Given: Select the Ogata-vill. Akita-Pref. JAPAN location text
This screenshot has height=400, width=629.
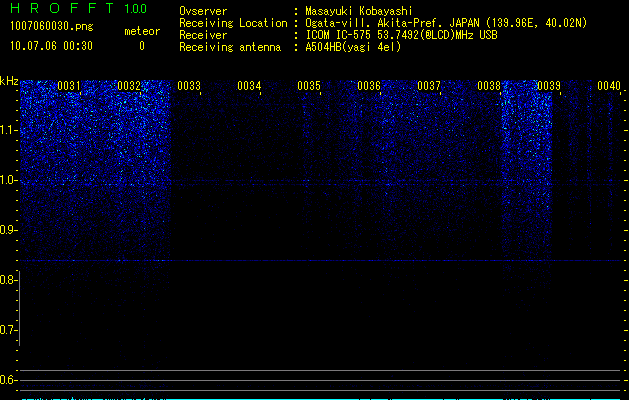Looking at the screenshot, I should click(446, 23).
